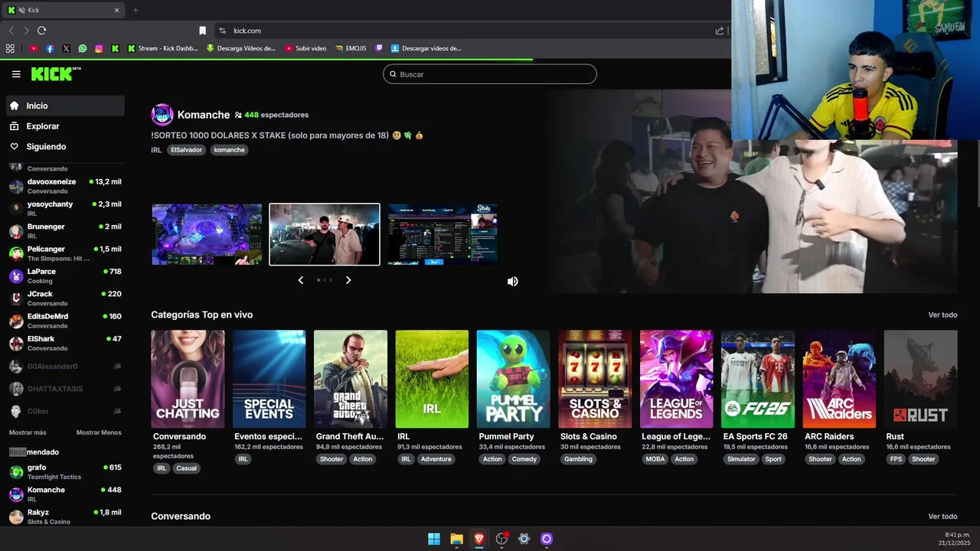Open offline C0ker channel in sidebar
Screen dimensions: 980x551
(x=65, y=411)
